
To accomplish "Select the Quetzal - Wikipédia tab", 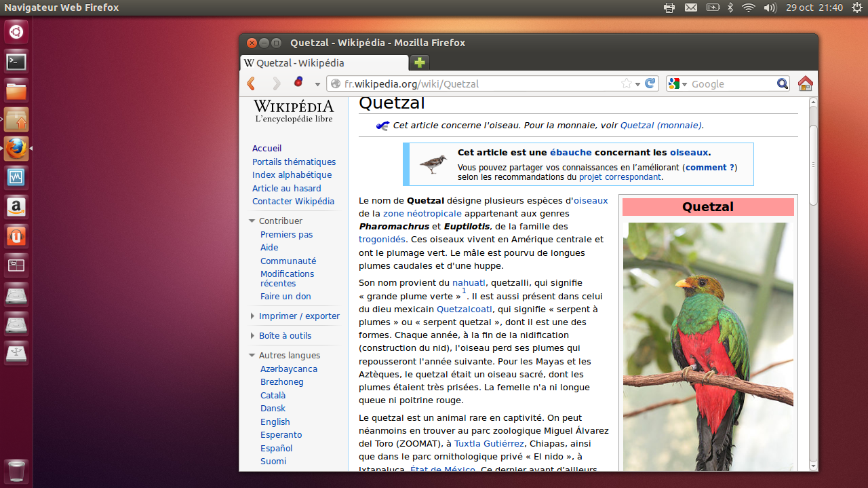I will coord(324,62).
